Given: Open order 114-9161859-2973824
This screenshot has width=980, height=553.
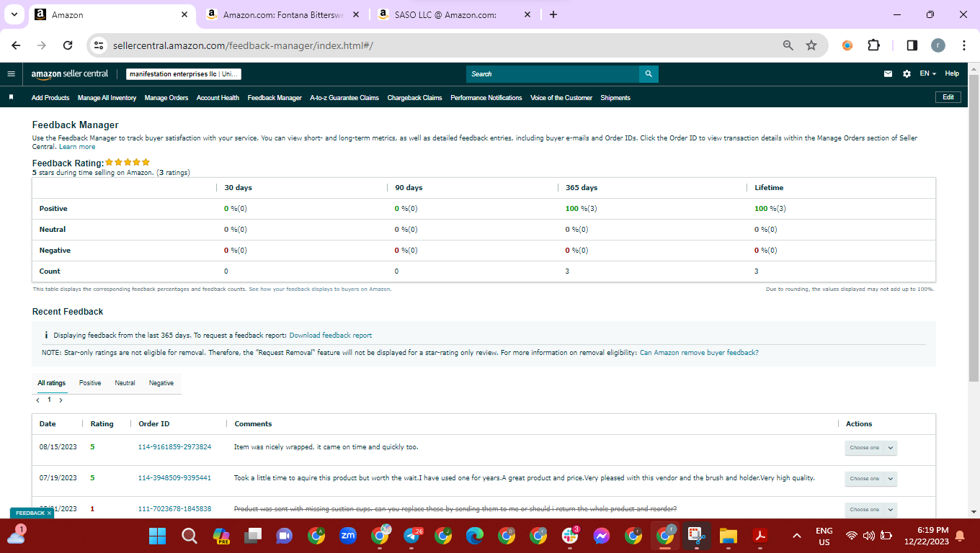Looking at the screenshot, I should coord(174,447).
